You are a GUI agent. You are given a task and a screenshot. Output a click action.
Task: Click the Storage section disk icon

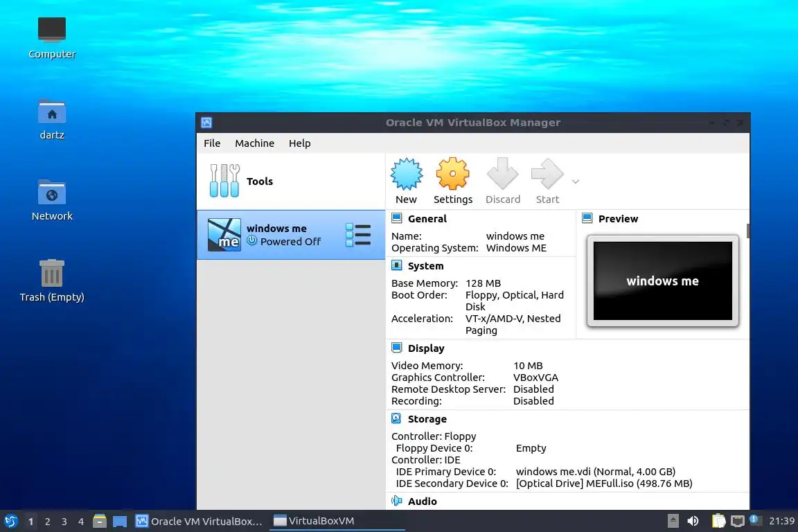point(396,418)
